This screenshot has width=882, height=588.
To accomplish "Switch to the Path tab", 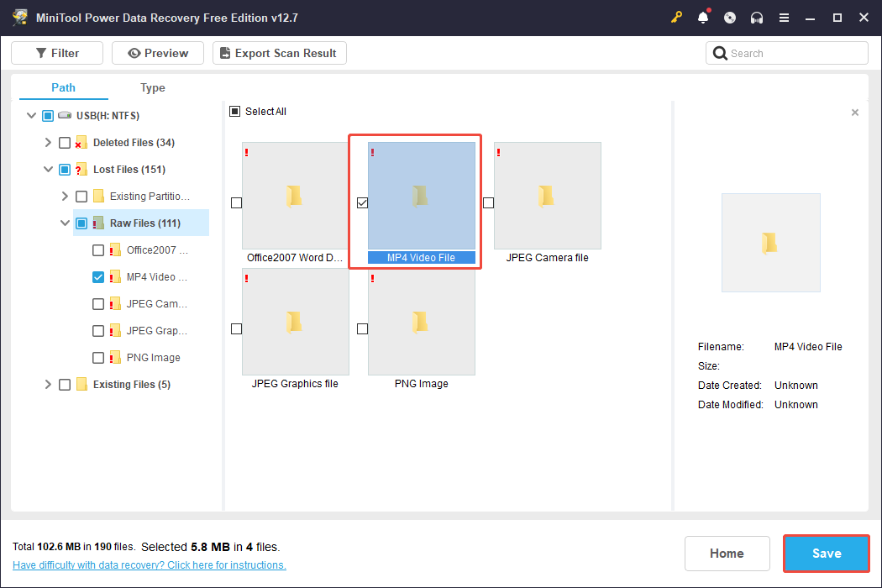I will click(x=63, y=87).
